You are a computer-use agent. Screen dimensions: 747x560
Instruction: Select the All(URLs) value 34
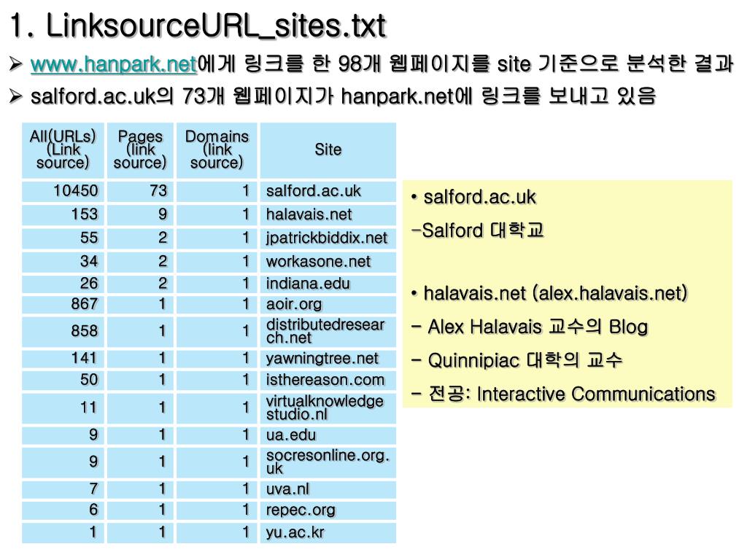[89, 261]
